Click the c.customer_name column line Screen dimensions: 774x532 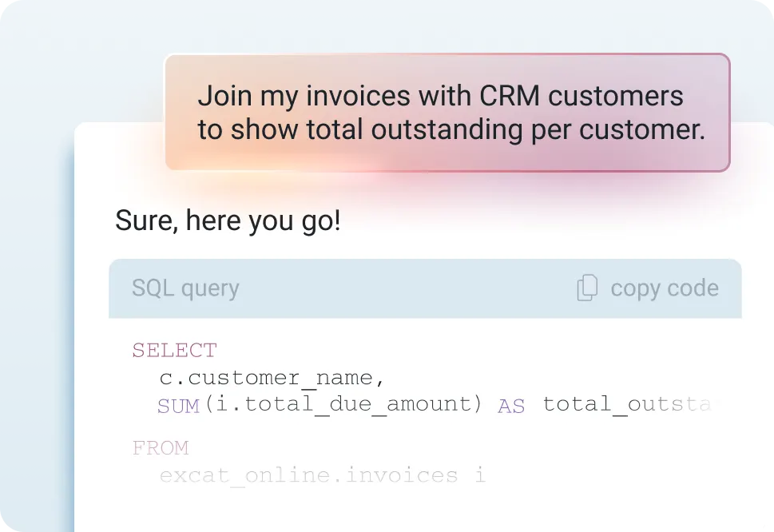click(272, 377)
